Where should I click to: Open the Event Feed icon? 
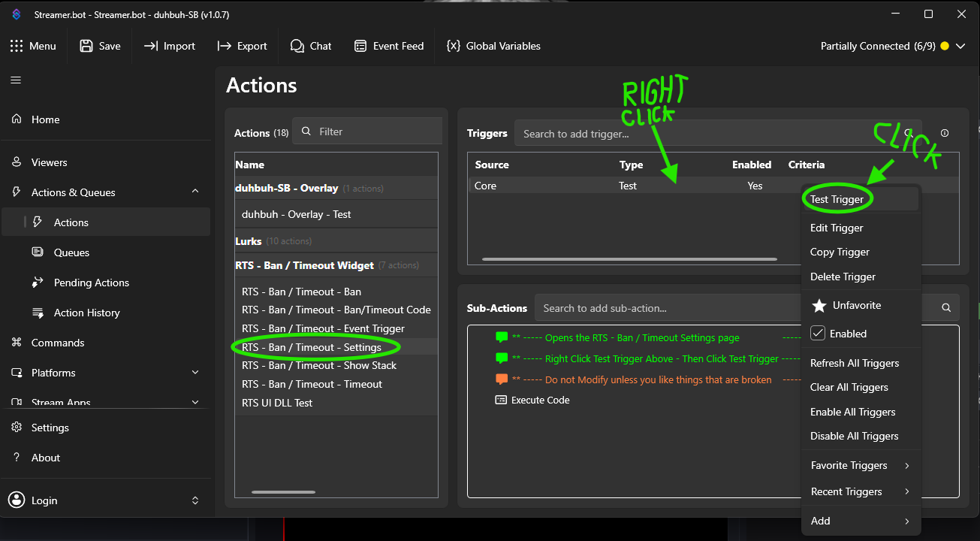[x=360, y=46]
